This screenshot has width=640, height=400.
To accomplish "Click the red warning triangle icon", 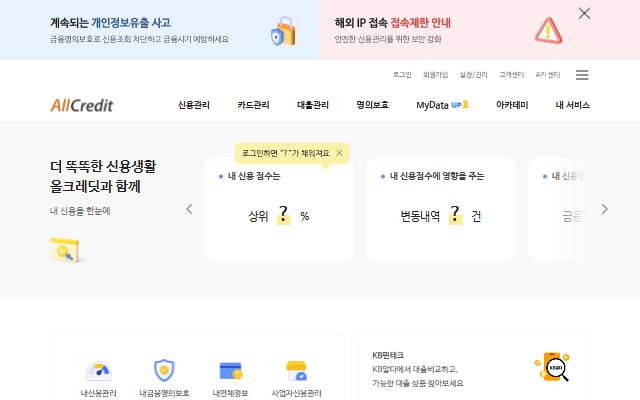I will [x=549, y=31].
